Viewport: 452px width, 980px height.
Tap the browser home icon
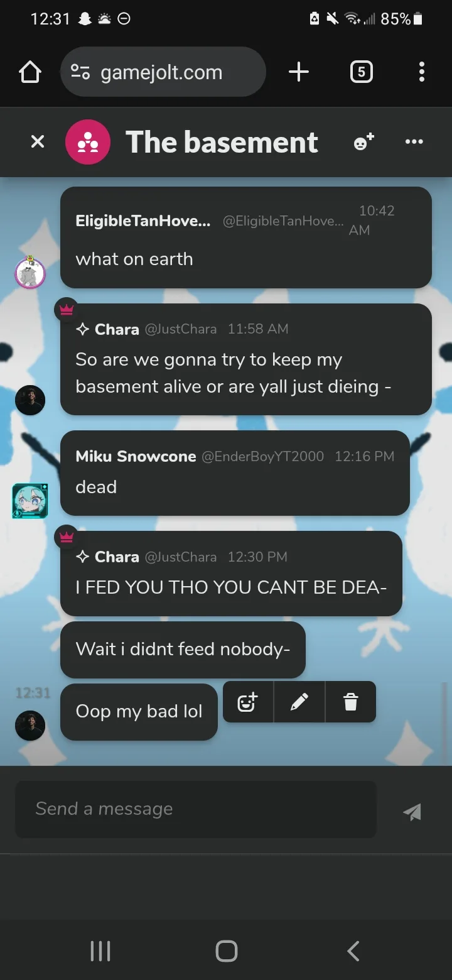pos(30,72)
